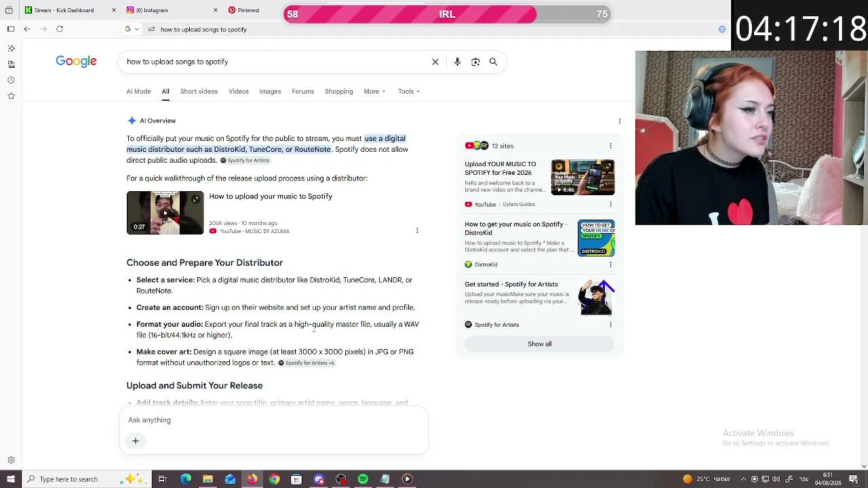Open 'Upload YOUR MUSIC TO SPOTIFY for Free 2026'
Viewport: 868px width, 488px height.
point(500,168)
